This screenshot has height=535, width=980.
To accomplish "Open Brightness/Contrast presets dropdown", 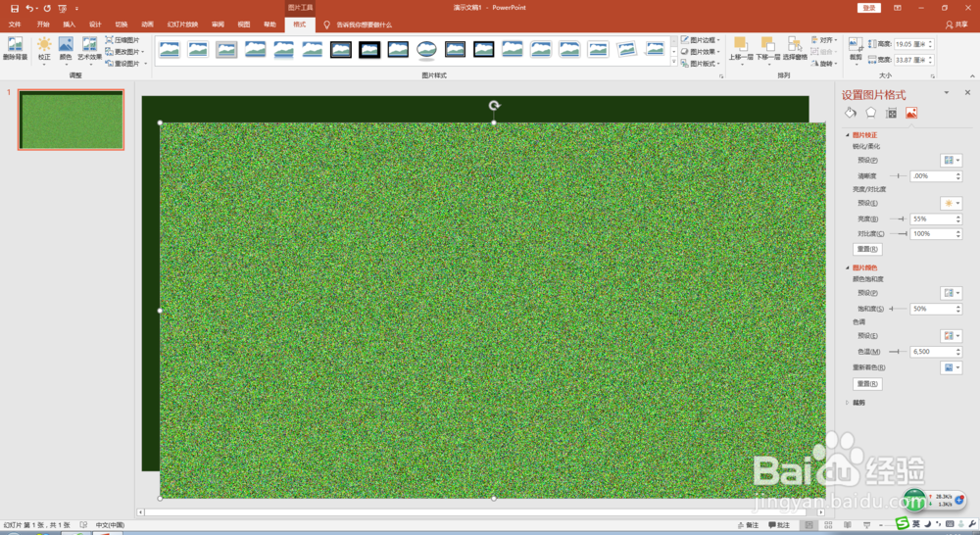I will (x=952, y=203).
